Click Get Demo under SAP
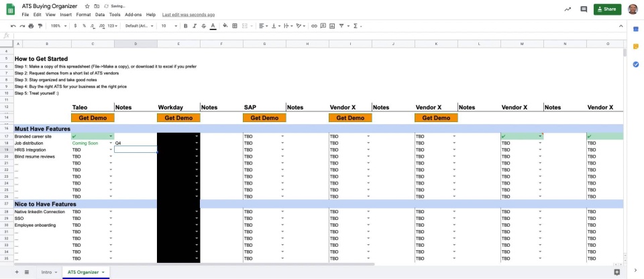Screen dimensions: 644x279 coord(264,118)
